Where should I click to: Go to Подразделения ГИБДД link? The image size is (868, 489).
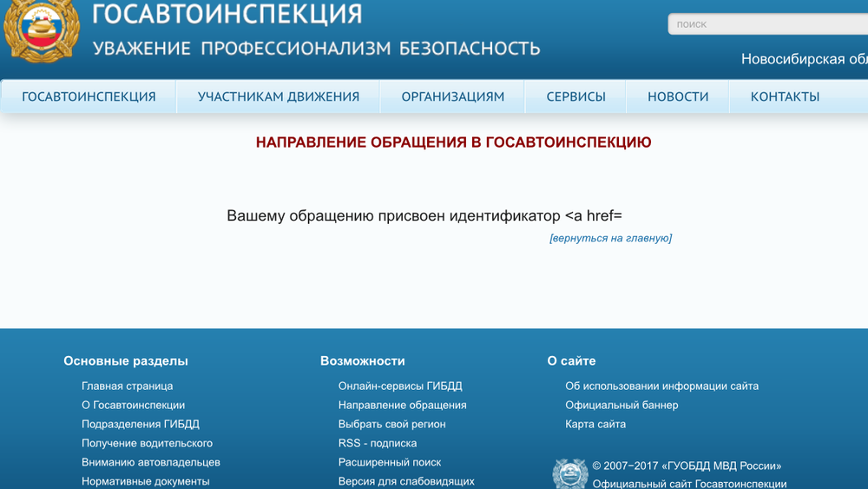tap(140, 424)
